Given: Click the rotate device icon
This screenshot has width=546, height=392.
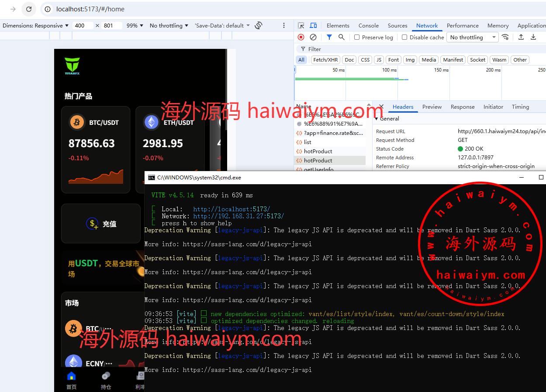Looking at the screenshot, I should click(x=259, y=25).
